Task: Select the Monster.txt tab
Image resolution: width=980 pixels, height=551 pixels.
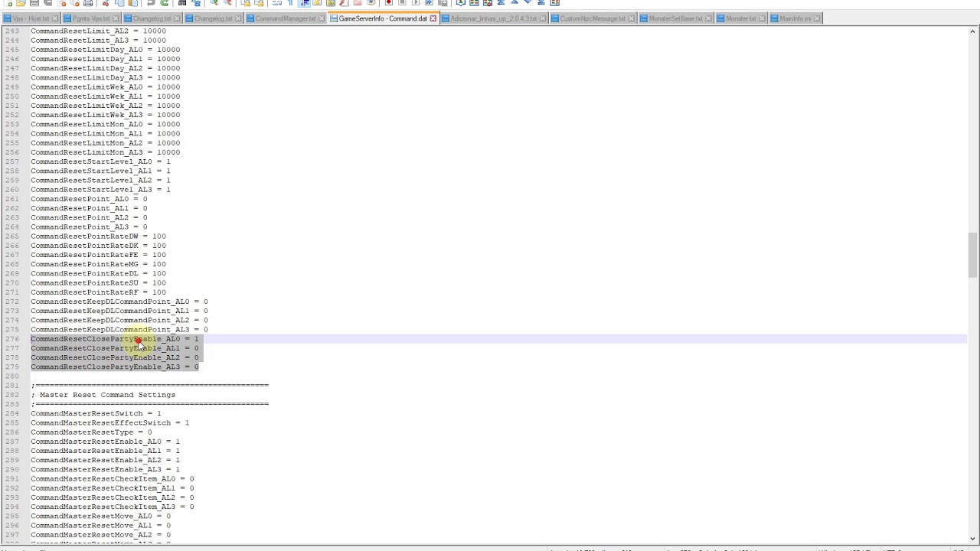Action: click(x=740, y=18)
